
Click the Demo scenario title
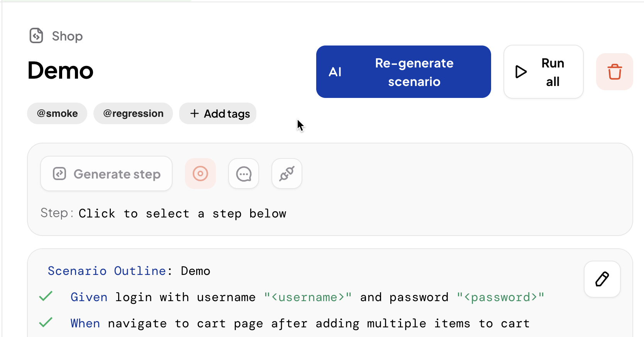click(61, 71)
